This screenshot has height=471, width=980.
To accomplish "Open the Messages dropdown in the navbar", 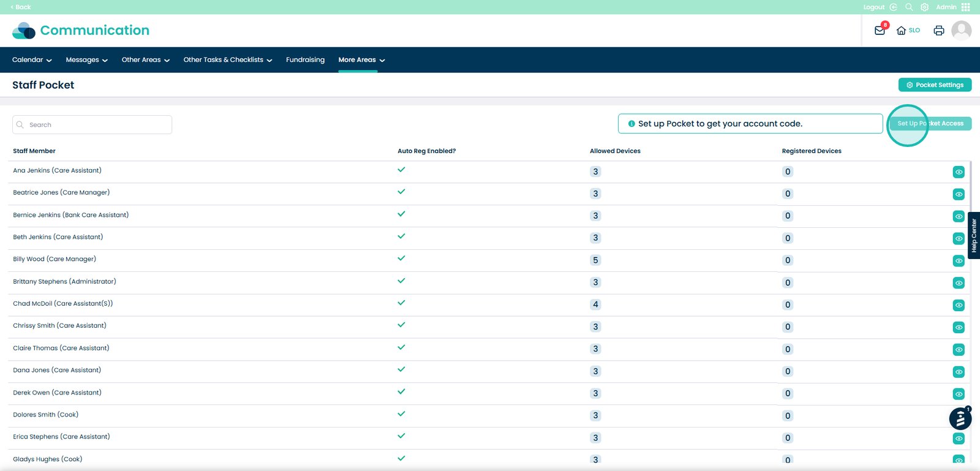I will (x=86, y=60).
